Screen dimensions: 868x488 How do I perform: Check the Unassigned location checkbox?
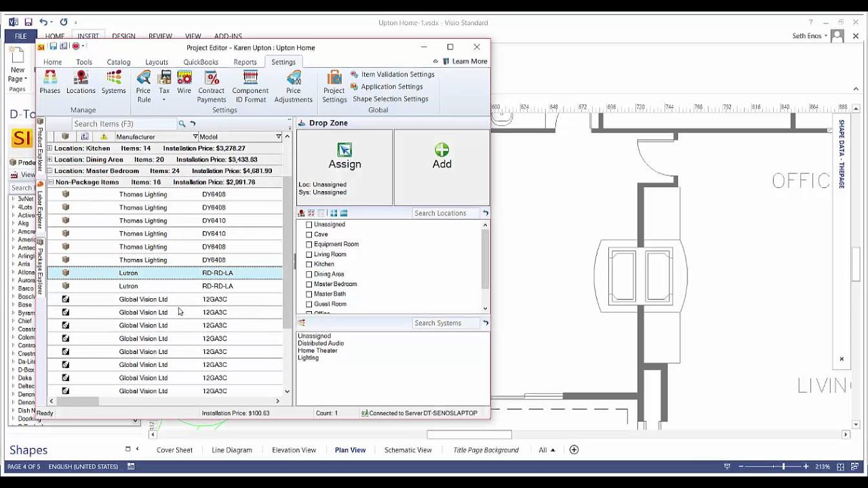[309, 224]
